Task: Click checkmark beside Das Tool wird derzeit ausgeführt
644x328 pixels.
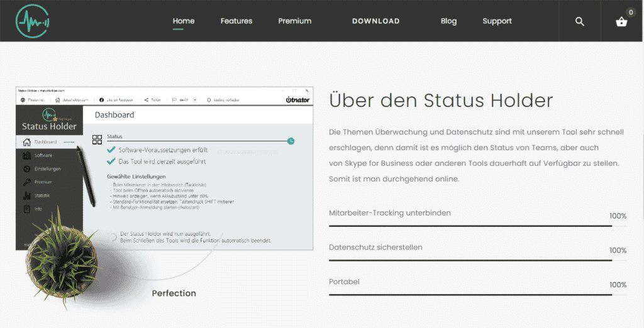Action: click(111, 161)
